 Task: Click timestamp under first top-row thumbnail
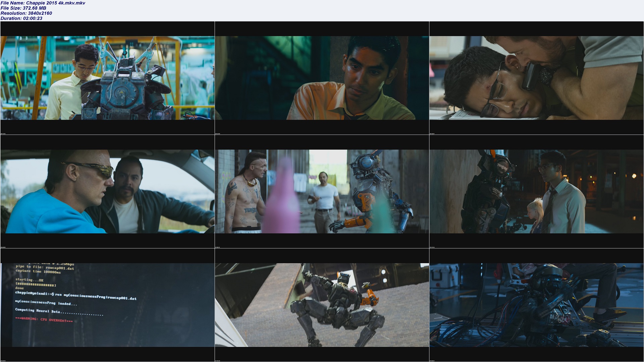coord(4,134)
